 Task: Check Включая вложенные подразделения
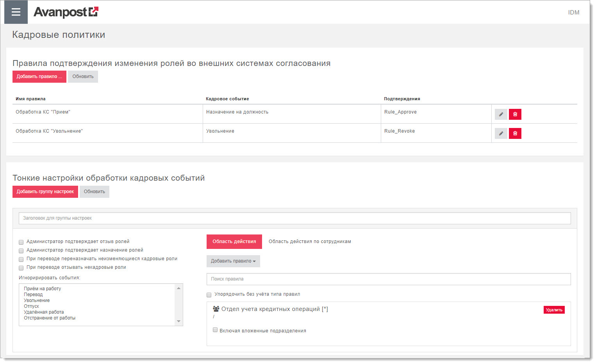click(215, 330)
